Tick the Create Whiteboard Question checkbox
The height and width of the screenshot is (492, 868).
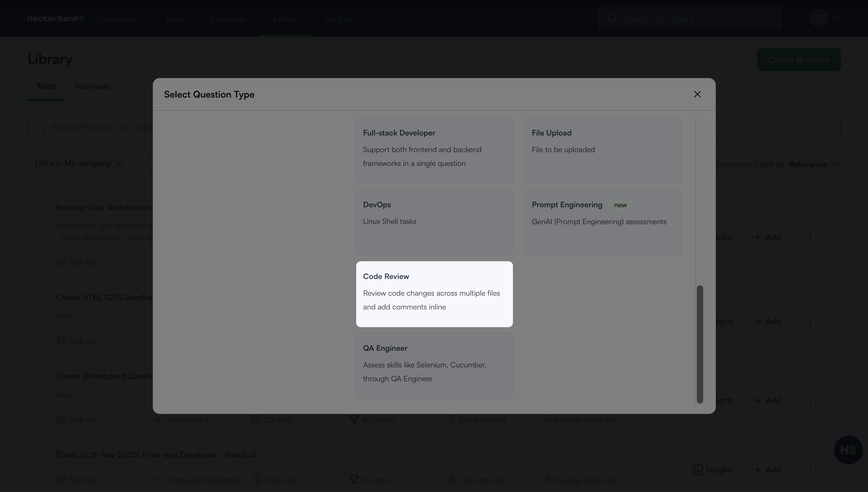coord(45,376)
